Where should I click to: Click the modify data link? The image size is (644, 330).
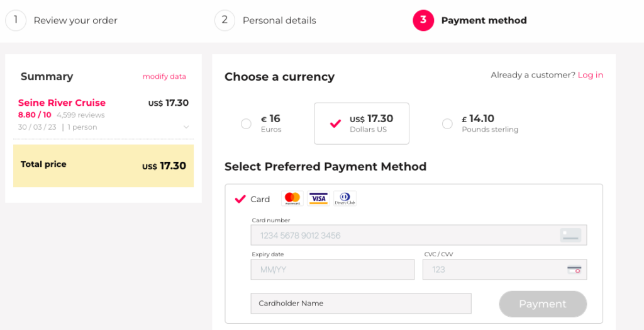coord(164,76)
